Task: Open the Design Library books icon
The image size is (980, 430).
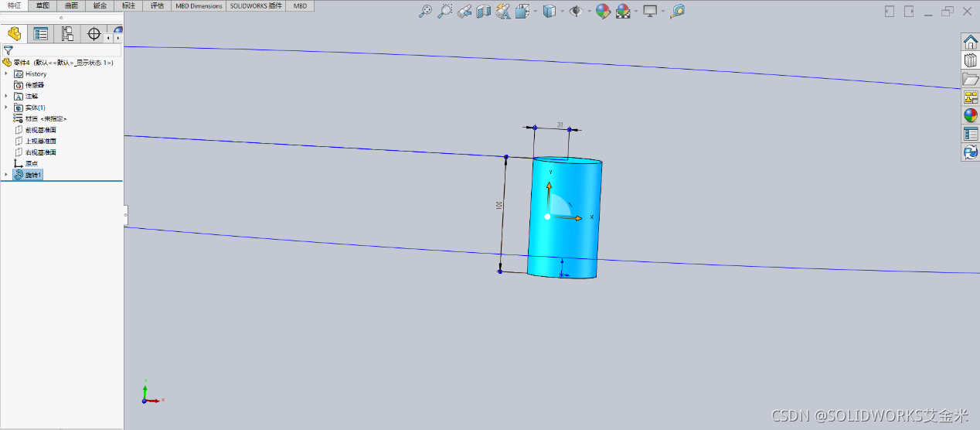Action: point(971,60)
